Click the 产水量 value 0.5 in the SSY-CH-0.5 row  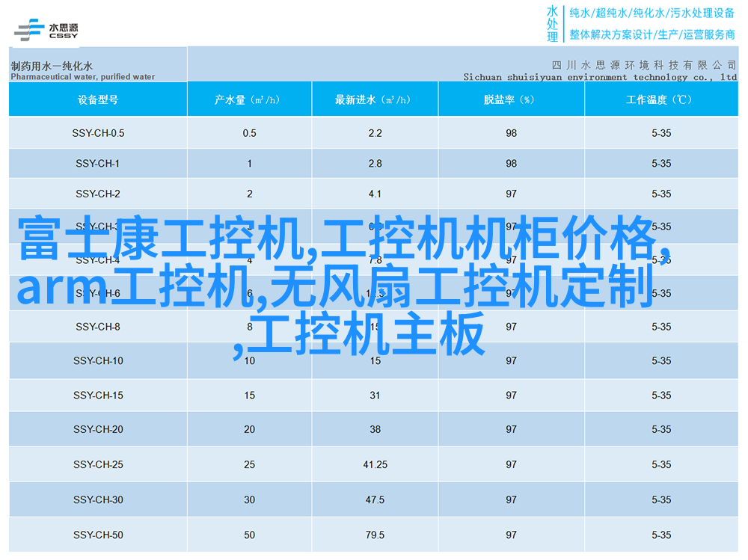coord(250,133)
